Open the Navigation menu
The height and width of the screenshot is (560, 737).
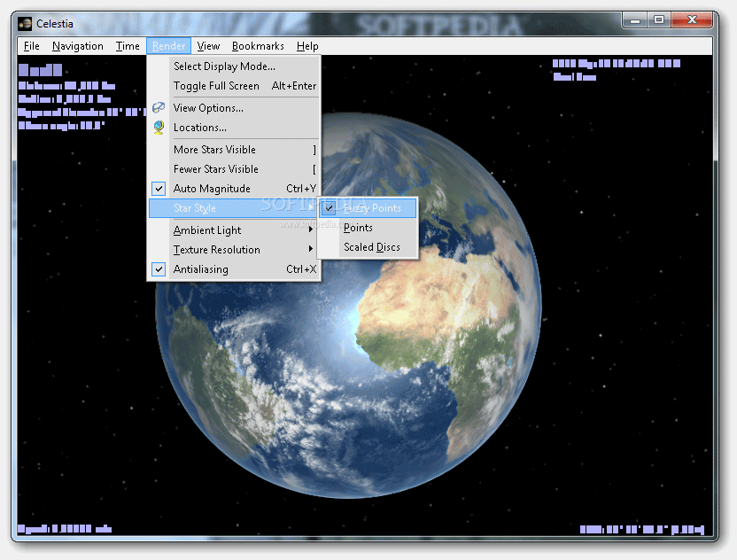78,46
